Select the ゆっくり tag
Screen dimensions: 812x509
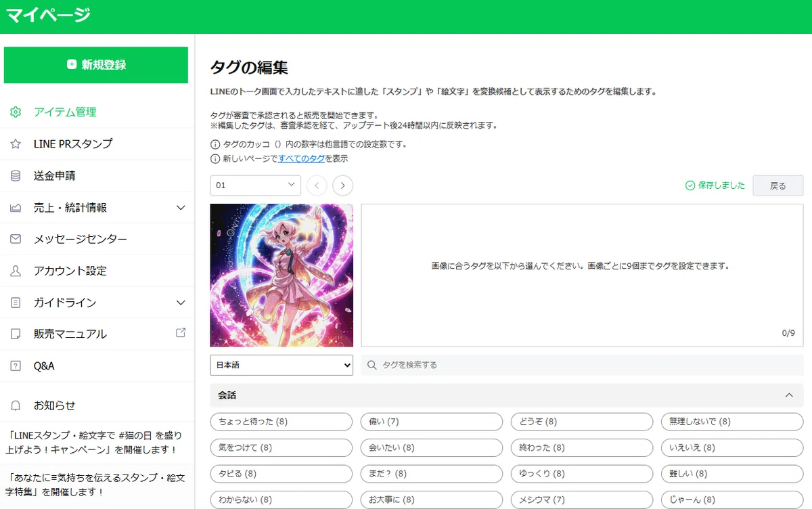point(582,474)
